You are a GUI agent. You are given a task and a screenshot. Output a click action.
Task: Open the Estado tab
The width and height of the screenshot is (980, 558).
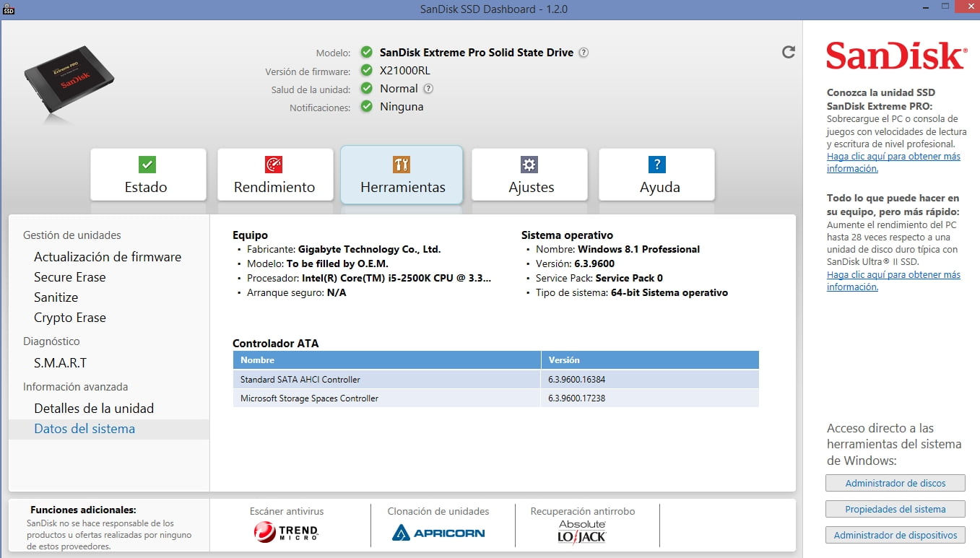point(148,175)
